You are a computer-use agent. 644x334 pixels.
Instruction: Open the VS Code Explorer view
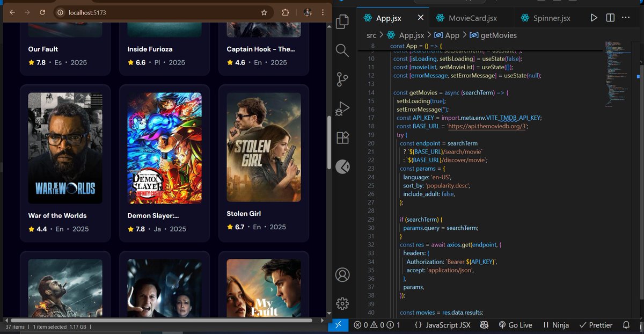pos(342,21)
